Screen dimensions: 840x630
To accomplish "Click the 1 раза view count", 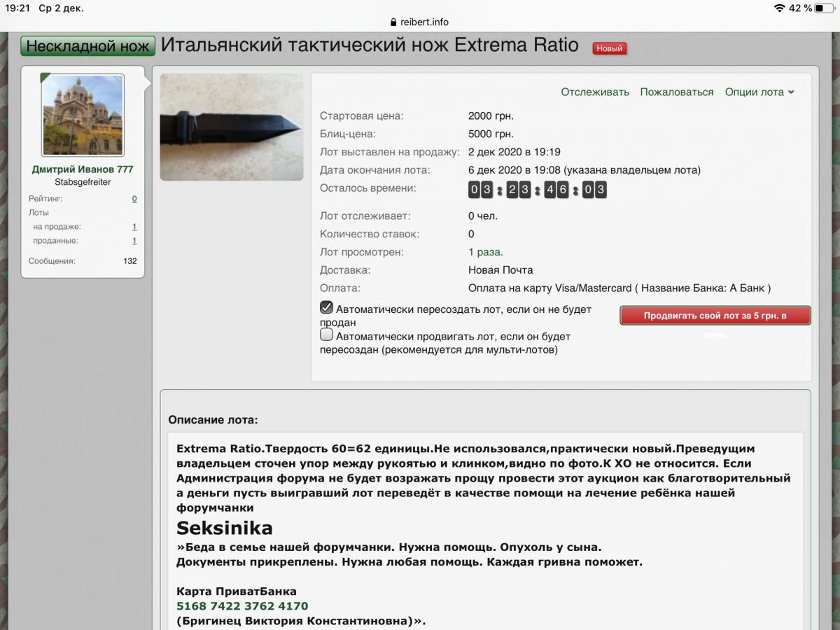I will [486, 252].
